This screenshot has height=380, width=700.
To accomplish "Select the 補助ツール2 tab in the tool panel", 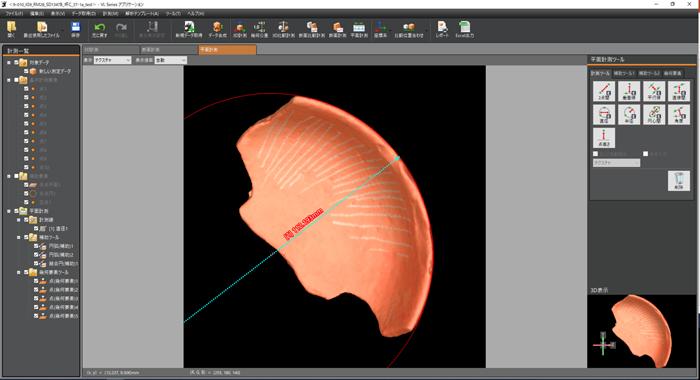I will [x=649, y=73].
